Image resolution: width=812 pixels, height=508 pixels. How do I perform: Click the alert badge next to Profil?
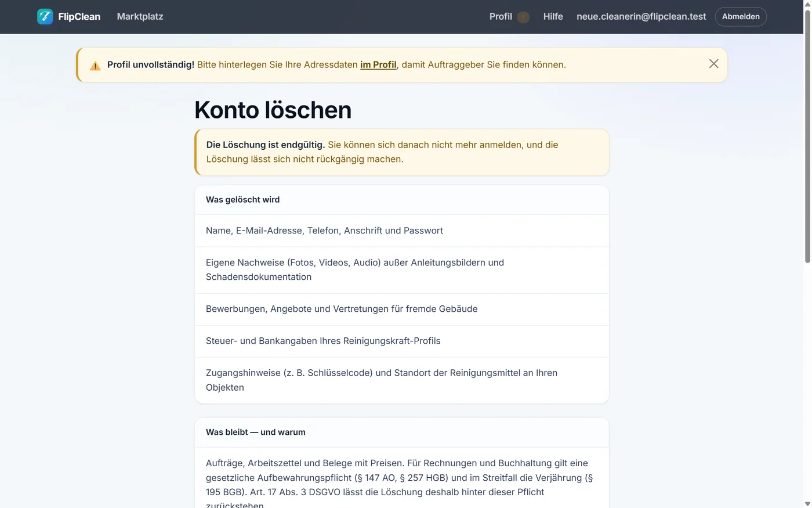tap(523, 17)
